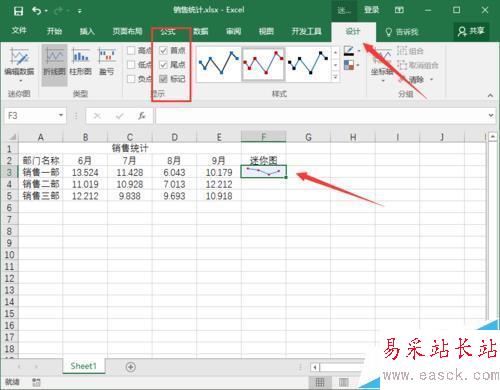
Task: Toggle the 低点 low point checkbox
Action: click(131, 65)
